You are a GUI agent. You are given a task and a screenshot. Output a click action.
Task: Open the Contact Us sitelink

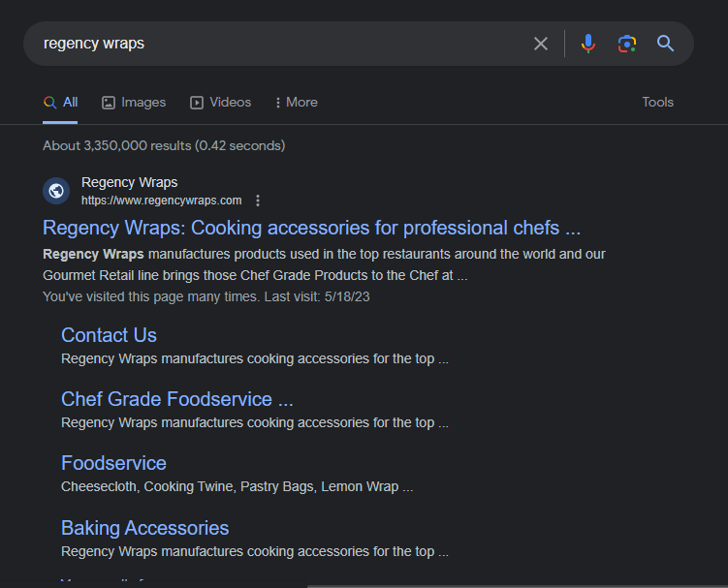[109, 335]
